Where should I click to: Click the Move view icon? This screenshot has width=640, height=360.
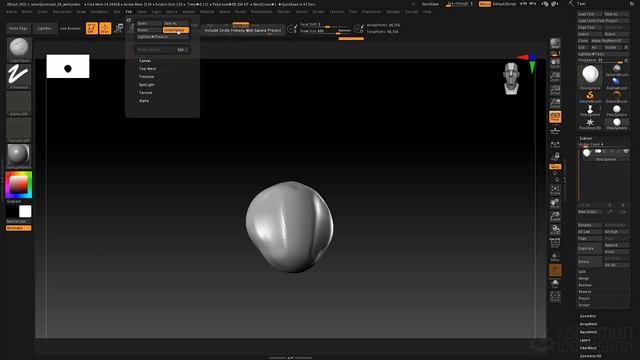(555, 203)
